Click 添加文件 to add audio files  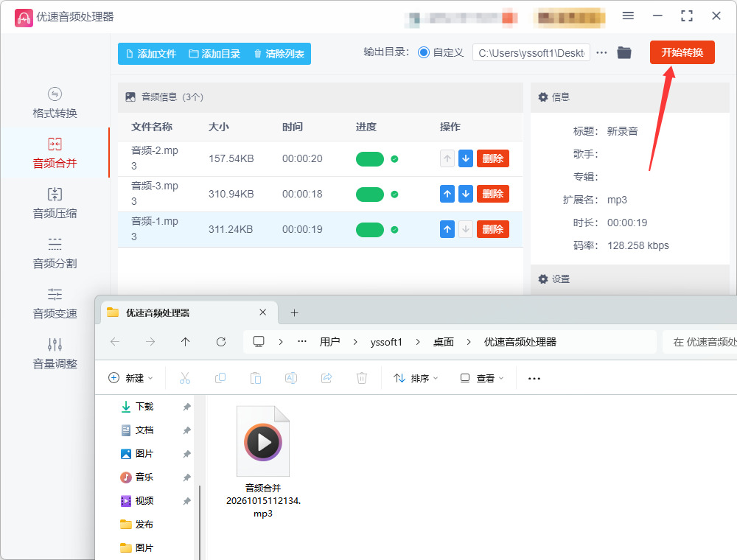pos(151,54)
